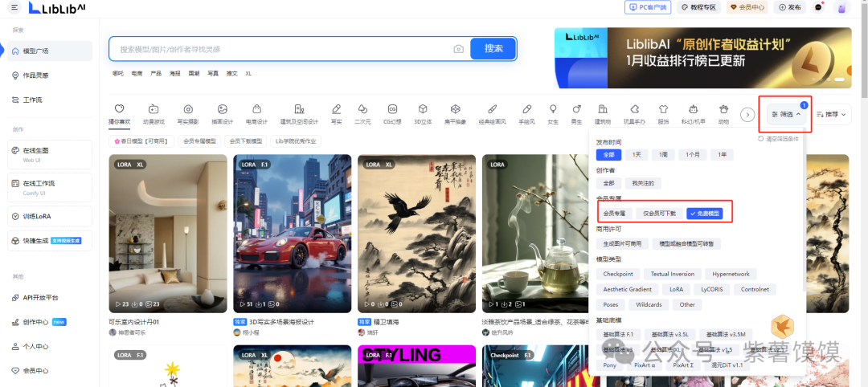Image resolution: width=868 pixels, height=387 pixels.
Task: Select LoRA model type option
Action: 676,289
